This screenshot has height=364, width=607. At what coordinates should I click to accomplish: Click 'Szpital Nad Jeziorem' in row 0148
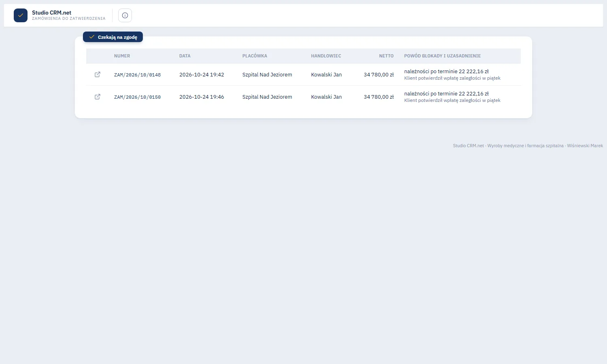(x=267, y=75)
